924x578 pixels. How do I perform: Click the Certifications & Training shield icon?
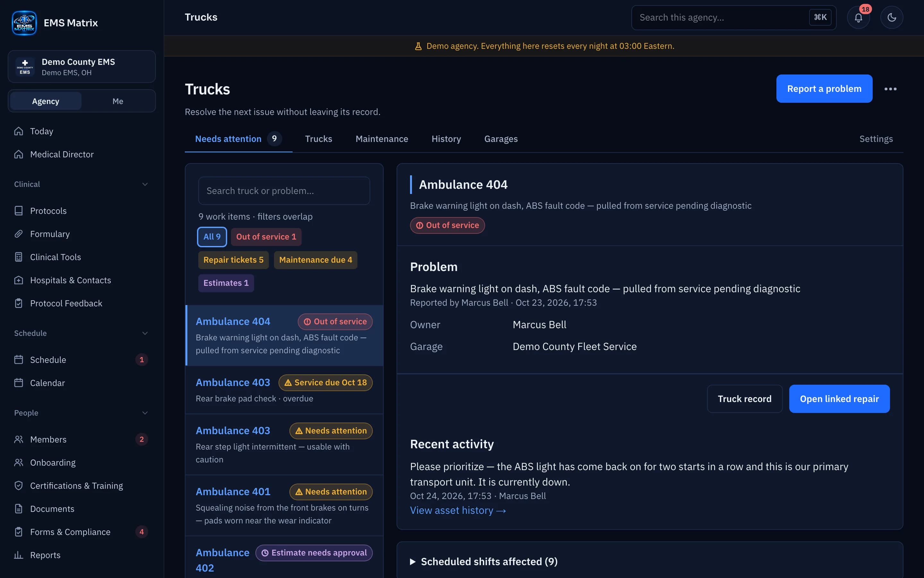(19, 486)
